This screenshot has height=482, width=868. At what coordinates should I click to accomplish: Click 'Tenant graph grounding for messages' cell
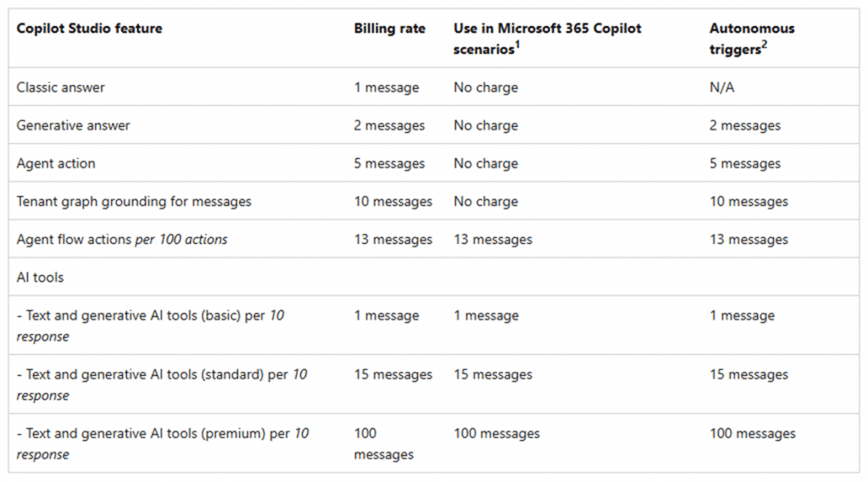click(x=134, y=202)
